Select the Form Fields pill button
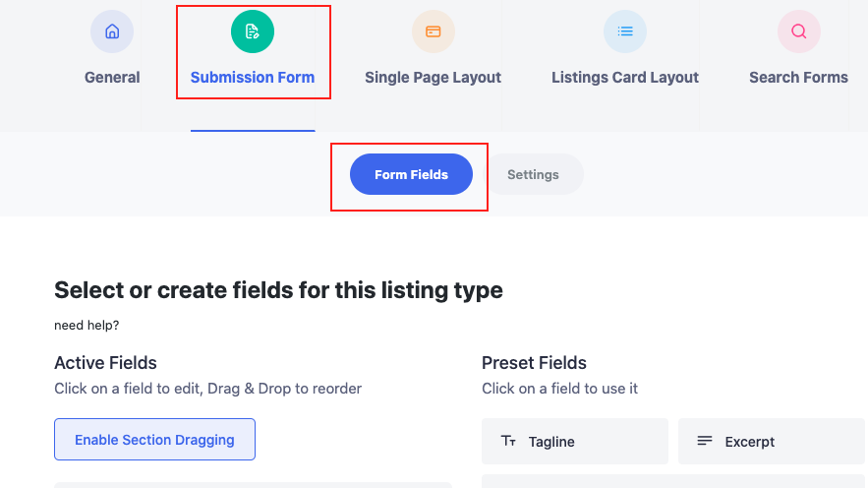 (x=411, y=174)
